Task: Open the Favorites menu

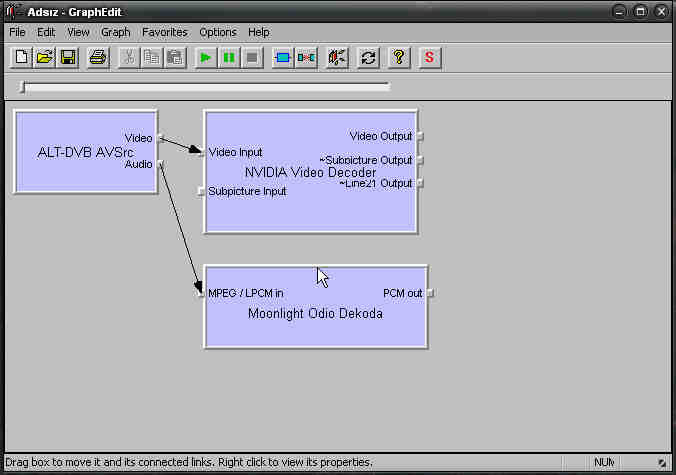Action: pos(165,32)
